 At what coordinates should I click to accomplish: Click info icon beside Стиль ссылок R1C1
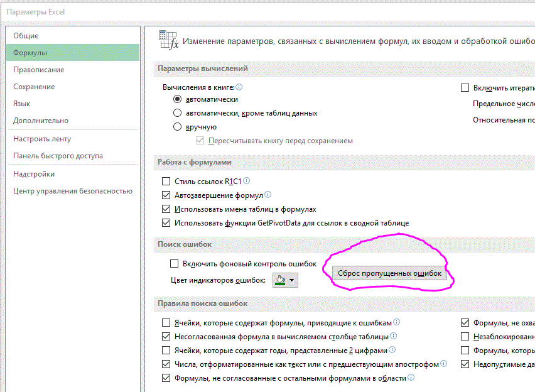click(x=246, y=180)
